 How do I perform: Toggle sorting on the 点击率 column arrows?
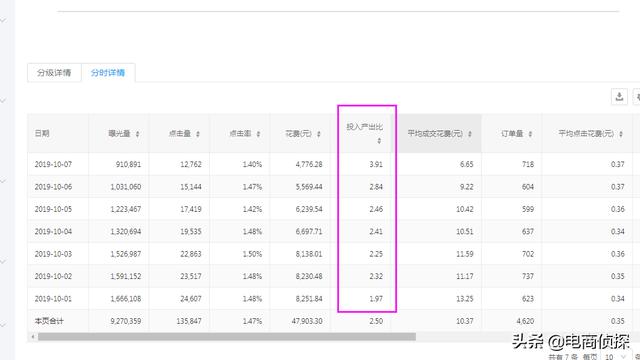point(258,134)
